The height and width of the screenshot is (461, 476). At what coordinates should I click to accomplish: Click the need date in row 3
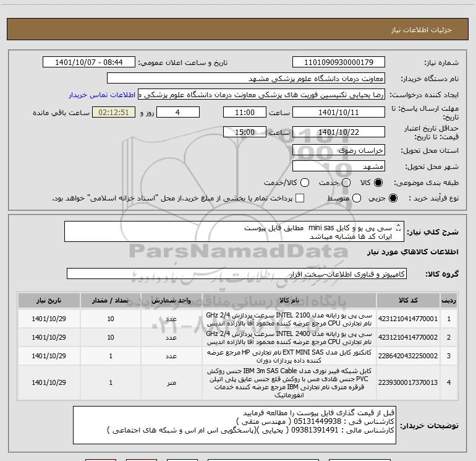49,356
